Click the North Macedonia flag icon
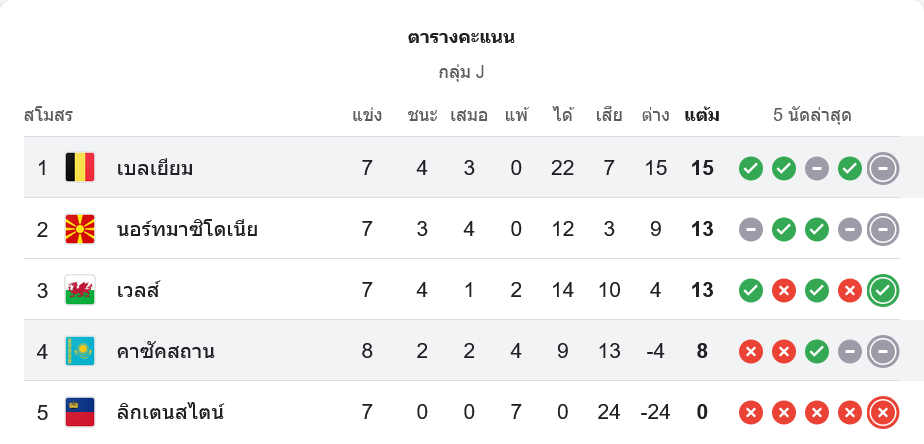Viewport: 924px width, 444px height. pyautogui.click(x=80, y=229)
